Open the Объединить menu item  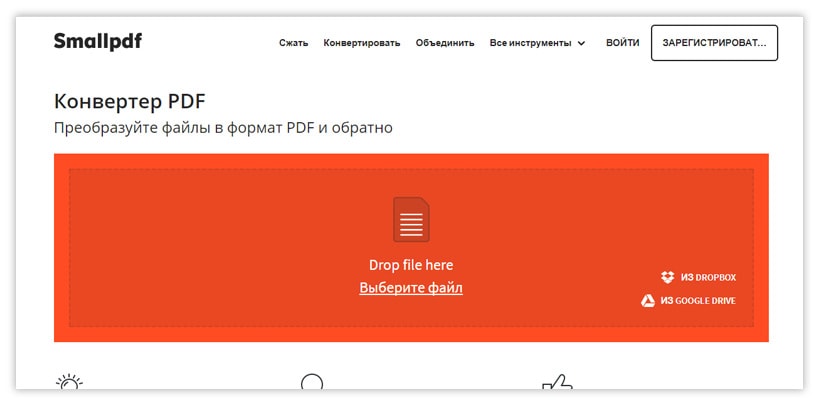click(445, 43)
